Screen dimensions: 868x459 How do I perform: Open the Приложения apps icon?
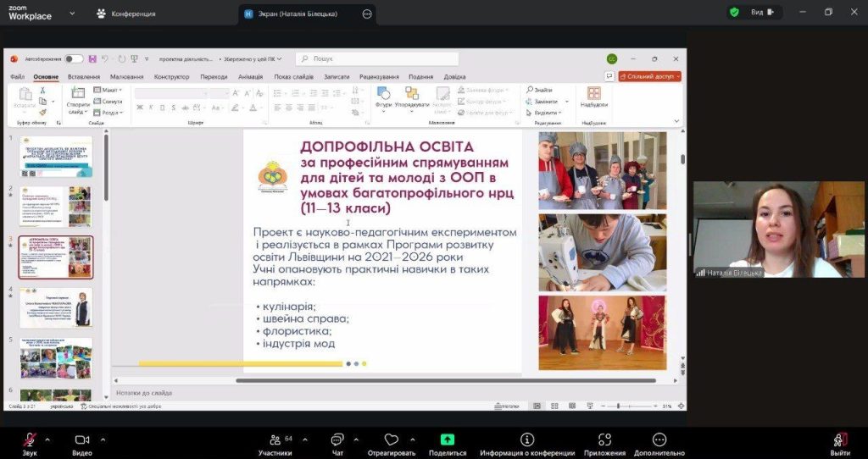click(x=604, y=440)
